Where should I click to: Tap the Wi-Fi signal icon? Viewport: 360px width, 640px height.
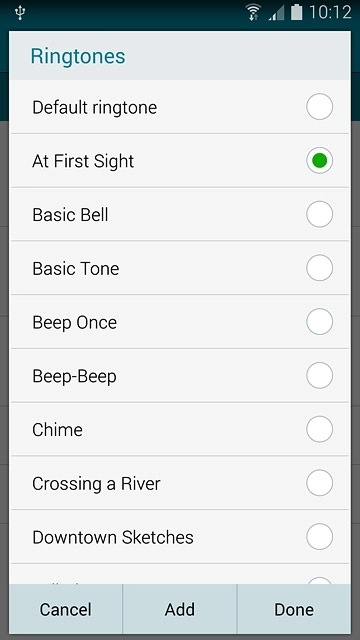(x=254, y=12)
